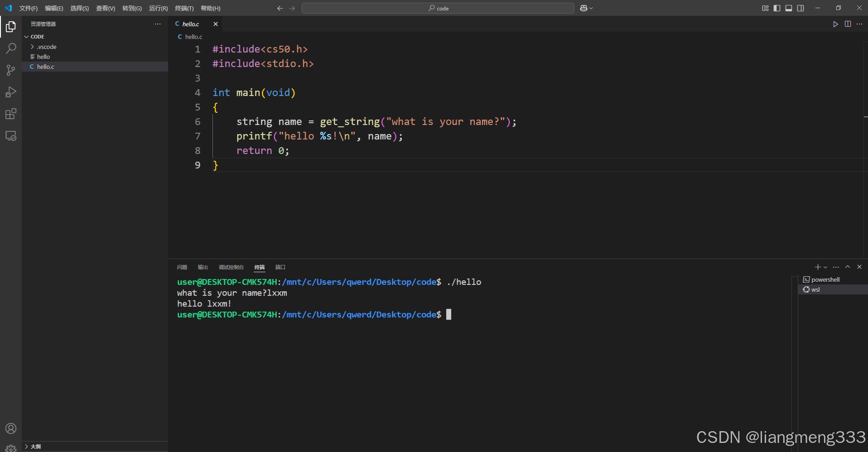This screenshot has height=452, width=868.
Task: Toggle the bottom panel visibility
Action: [788, 8]
